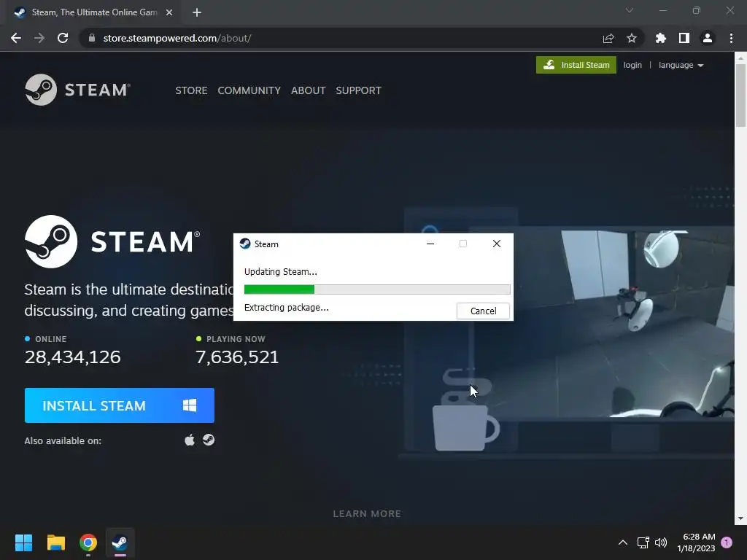Select the macOS Apple download icon
This screenshot has height=560, width=747.
[x=190, y=440]
